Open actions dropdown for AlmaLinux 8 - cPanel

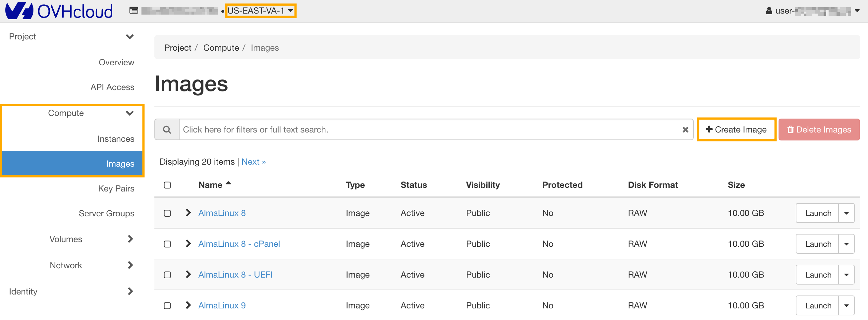click(846, 244)
